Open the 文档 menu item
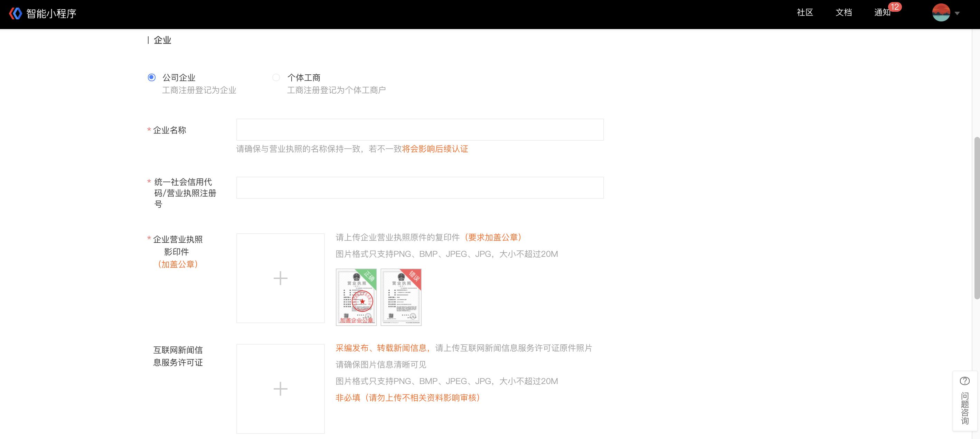980x439 pixels. point(844,12)
